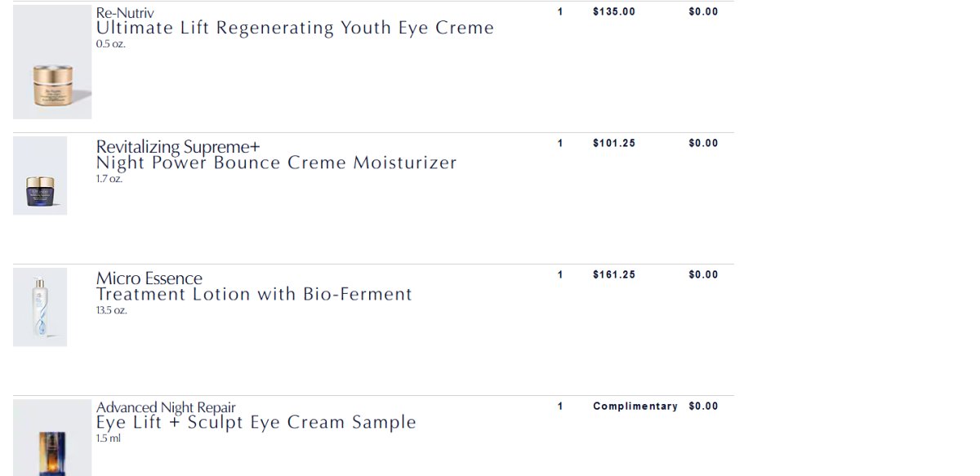Select the 13.5 oz. size text
The height and width of the screenshot is (476, 980).
click(x=112, y=310)
